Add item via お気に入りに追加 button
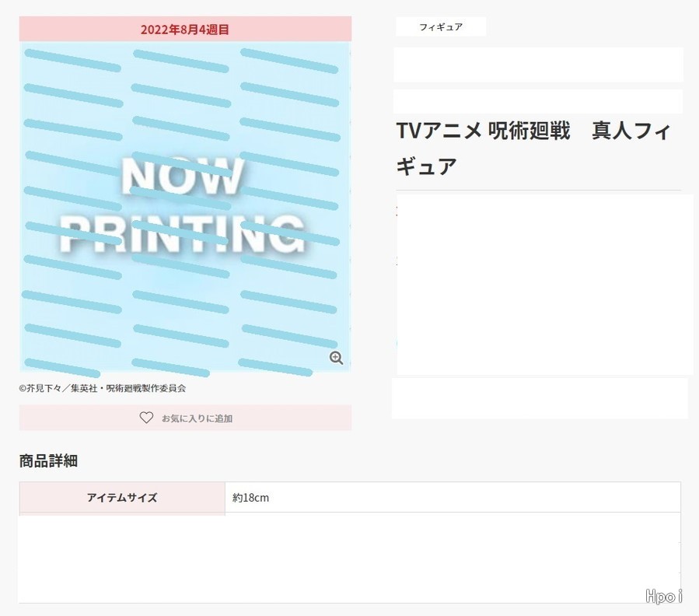Image resolution: width=699 pixels, height=616 pixels. coord(186,418)
